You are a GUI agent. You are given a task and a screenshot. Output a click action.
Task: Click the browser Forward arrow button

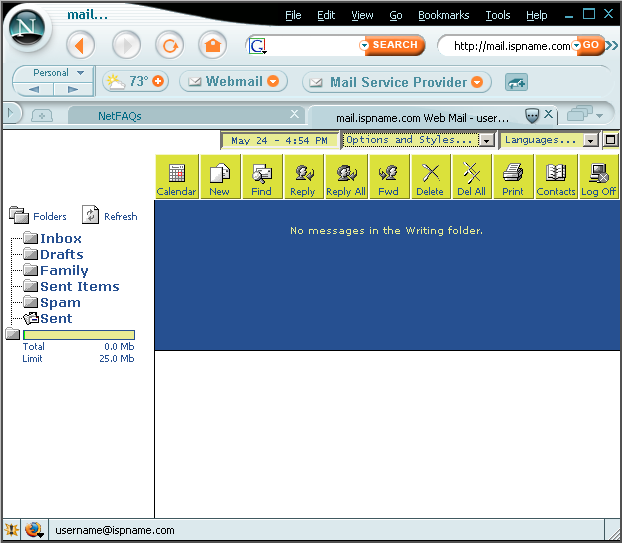click(127, 46)
